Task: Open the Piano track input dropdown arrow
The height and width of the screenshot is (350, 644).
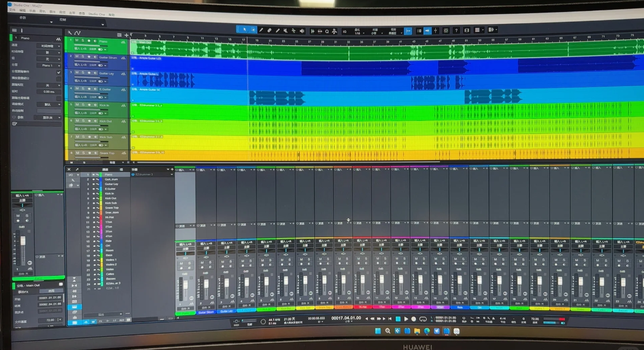Action: point(105,49)
